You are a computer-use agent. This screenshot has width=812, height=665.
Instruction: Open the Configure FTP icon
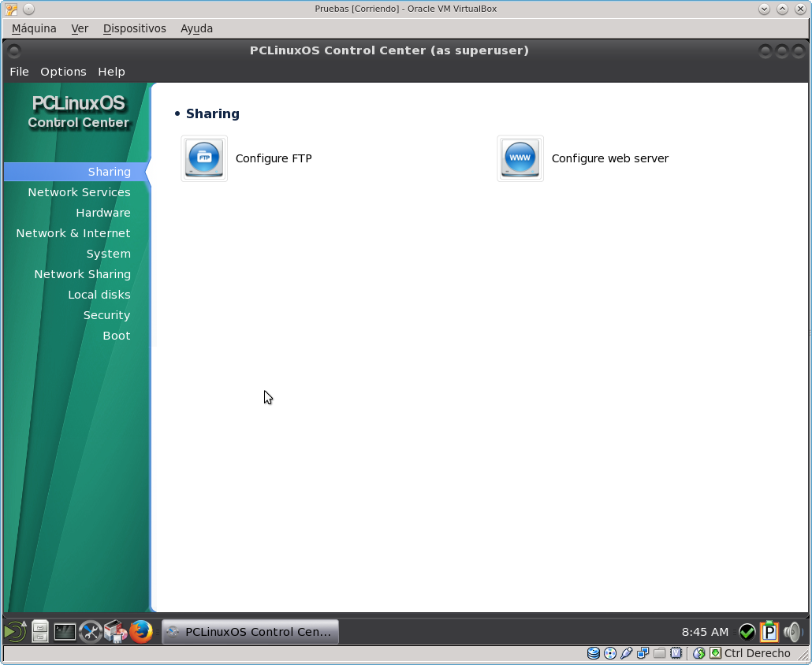(x=204, y=158)
